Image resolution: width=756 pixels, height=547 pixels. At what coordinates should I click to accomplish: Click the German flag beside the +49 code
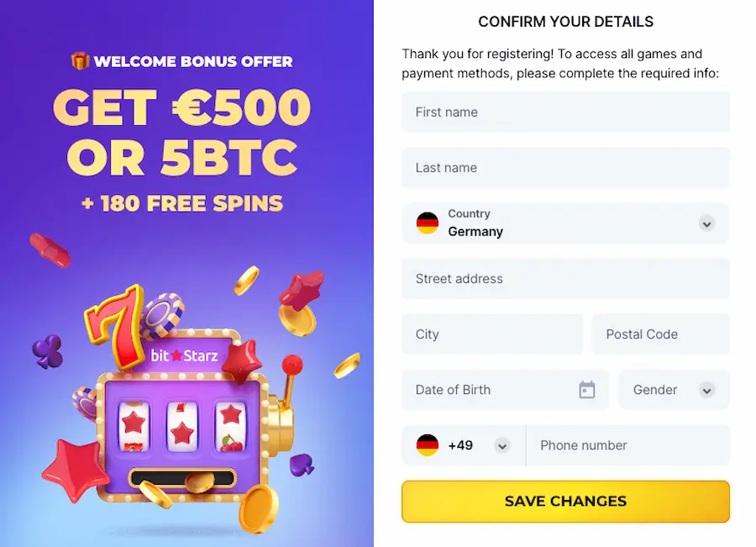point(428,445)
